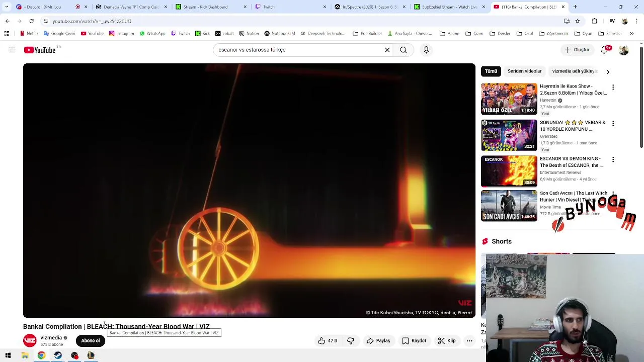Select the 'Seriden videolar' chip
This screenshot has height=362, width=644.
[524, 71]
